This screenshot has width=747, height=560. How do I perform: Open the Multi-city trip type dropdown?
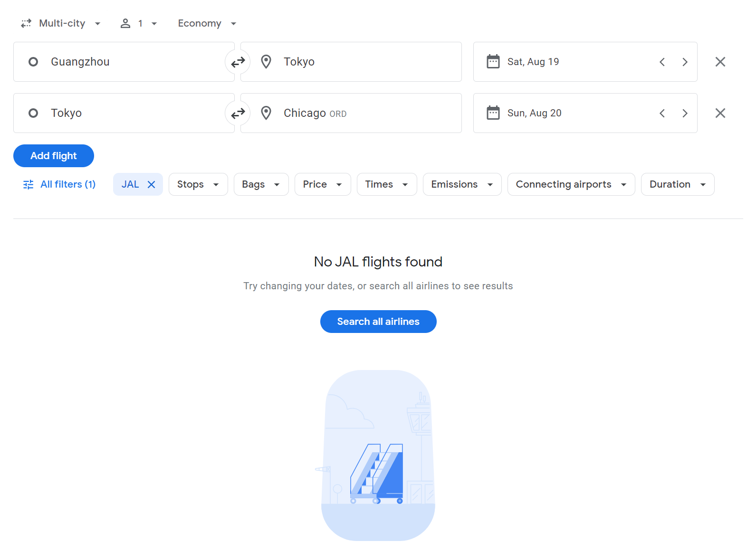tap(61, 23)
